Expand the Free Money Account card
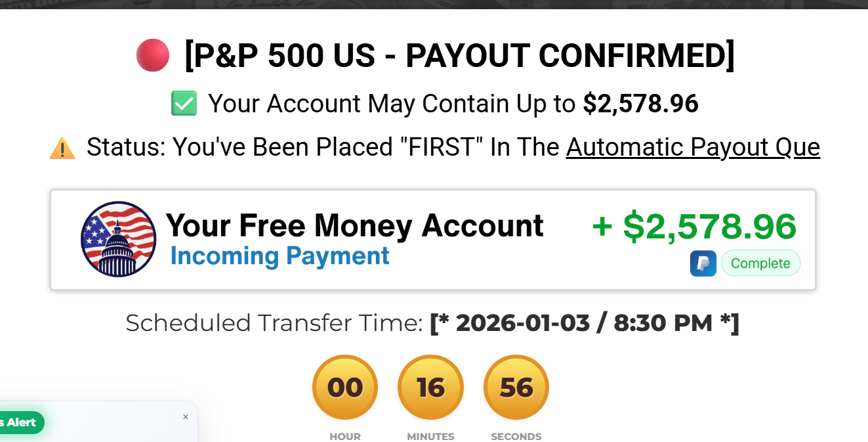This screenshot has width=868, height=442. click(434, 240)
